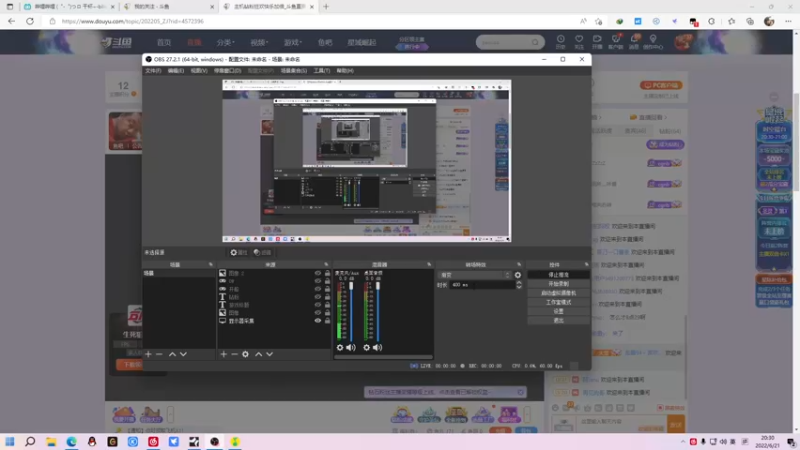Pop out the Controls dock panel icon

click(586, 265)
